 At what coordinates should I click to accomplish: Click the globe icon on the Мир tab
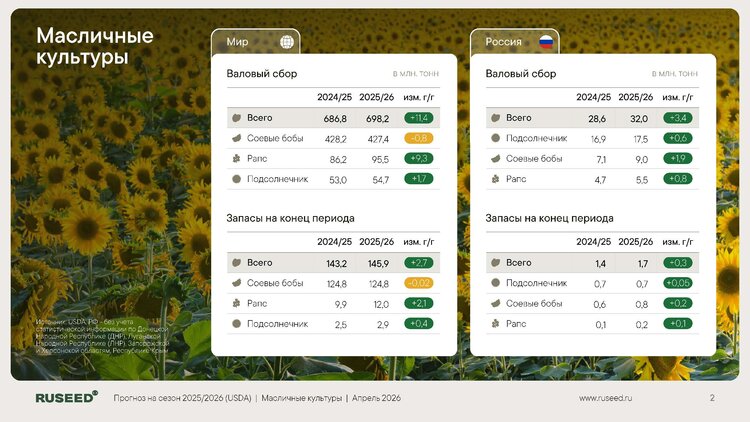(287, 42)
